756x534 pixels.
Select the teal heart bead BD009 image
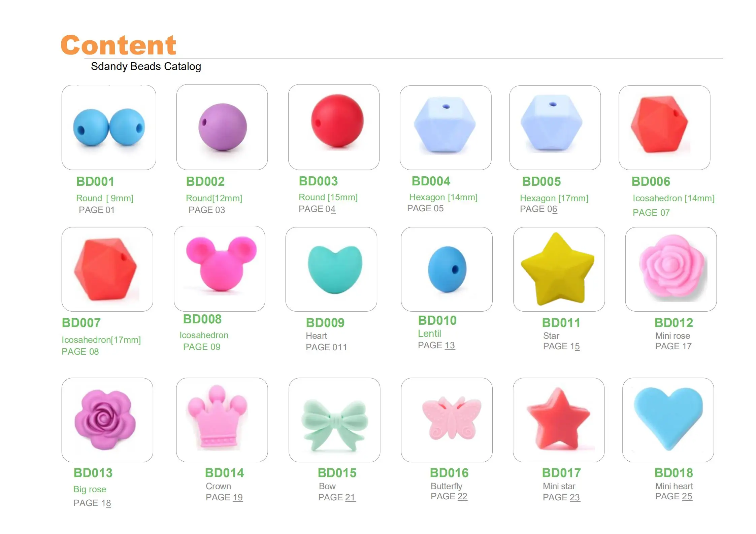click(331, 269)
